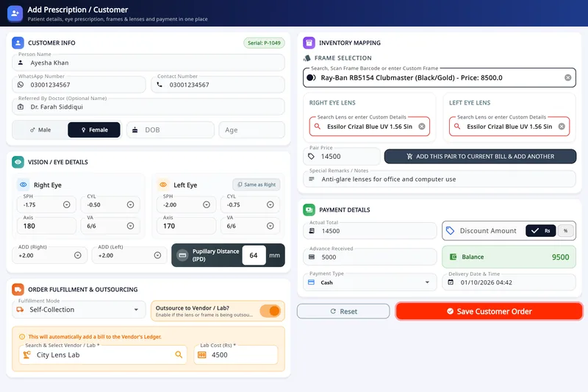
Task: Click the calendar icon in Delivery Date field
Action: pos(451,282)
